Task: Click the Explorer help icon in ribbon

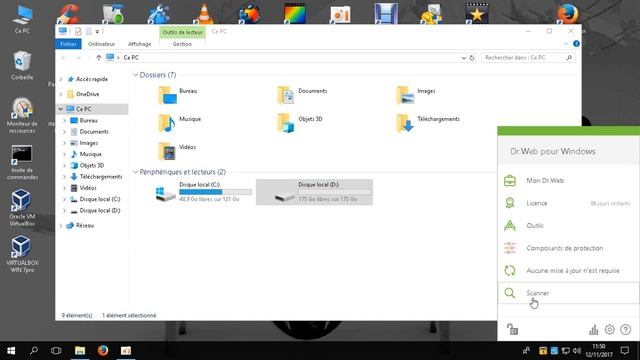Action: pyautogui.click(x=576, y=44)
